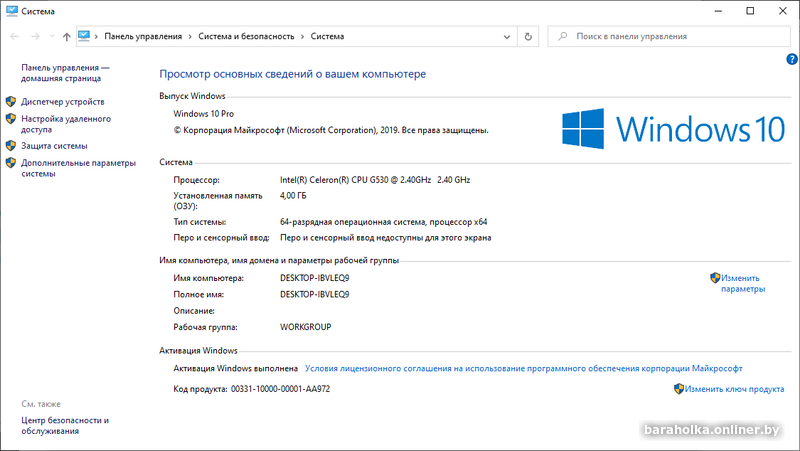Open help with the question mark icon
This screenshot has width=800, height=451.
tap(792, 59)
